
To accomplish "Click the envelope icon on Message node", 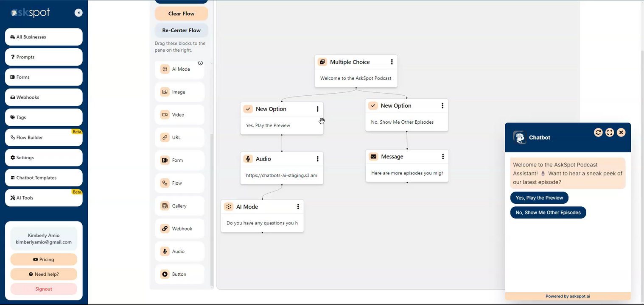I will click(x=373, y=157).
